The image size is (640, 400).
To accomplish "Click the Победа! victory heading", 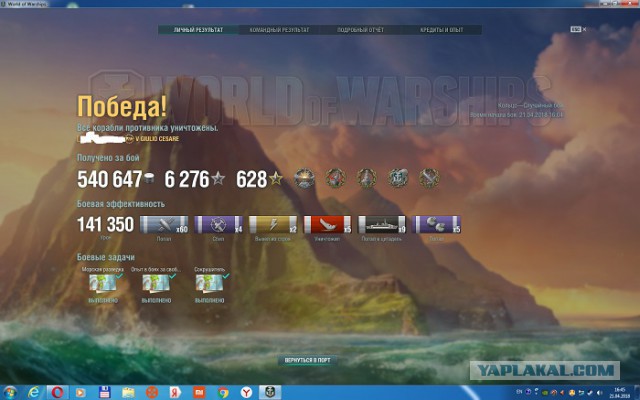I will pos(122,107).
